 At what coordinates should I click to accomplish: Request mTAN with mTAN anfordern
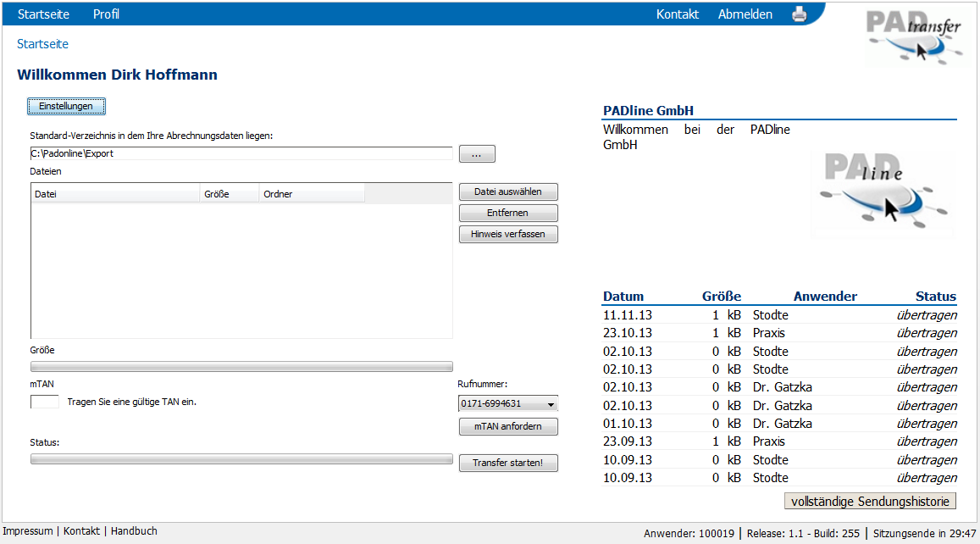pos(508,427)
